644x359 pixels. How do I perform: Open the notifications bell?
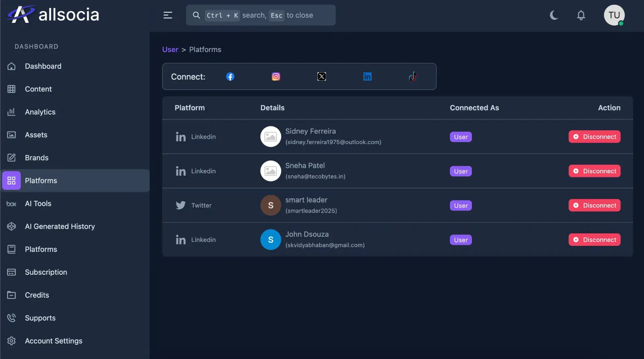[581, 15]
